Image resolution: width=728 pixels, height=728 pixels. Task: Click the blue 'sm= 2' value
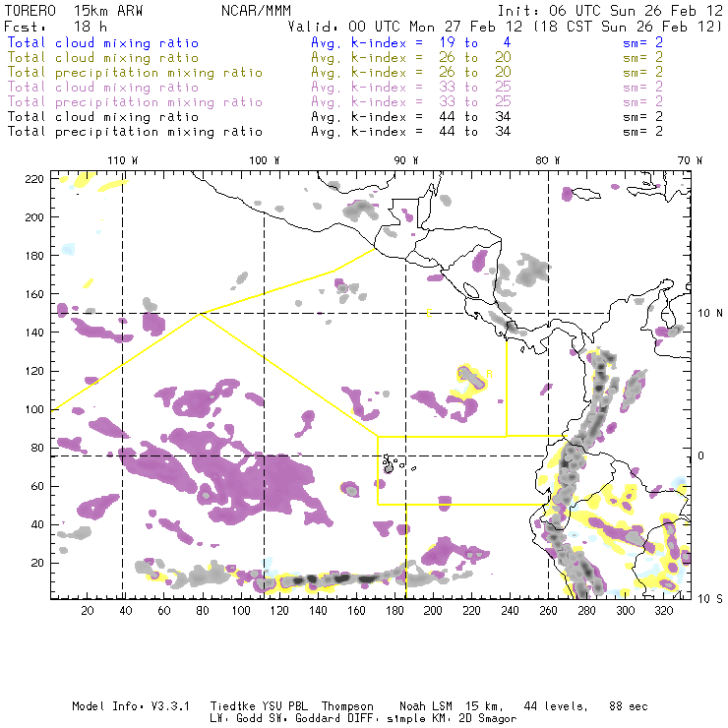pos(642,42)
